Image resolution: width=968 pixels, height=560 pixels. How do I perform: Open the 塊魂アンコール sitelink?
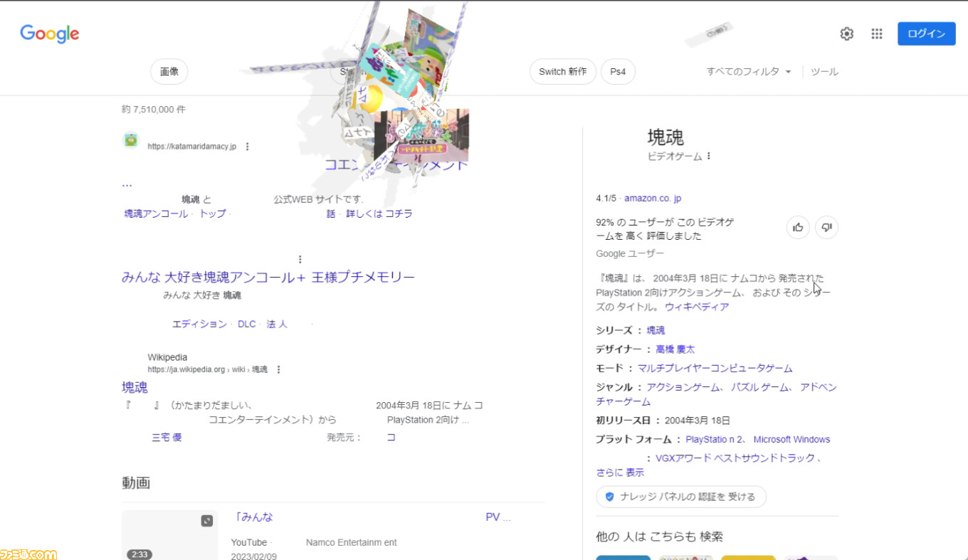[156, 213]
